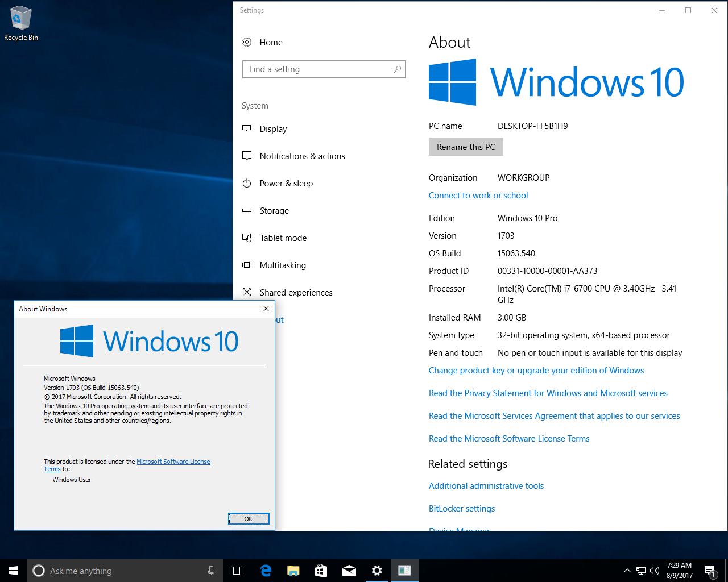Click the Find a setting search box
The height and width of the screenshot is (582, 728).
click(x=324, y=69)
